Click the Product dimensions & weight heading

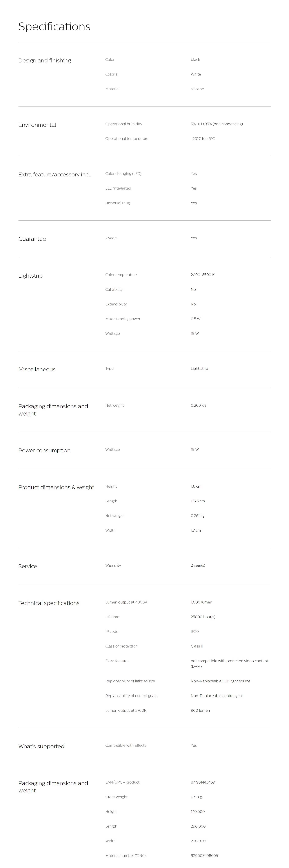pos(56,487)
